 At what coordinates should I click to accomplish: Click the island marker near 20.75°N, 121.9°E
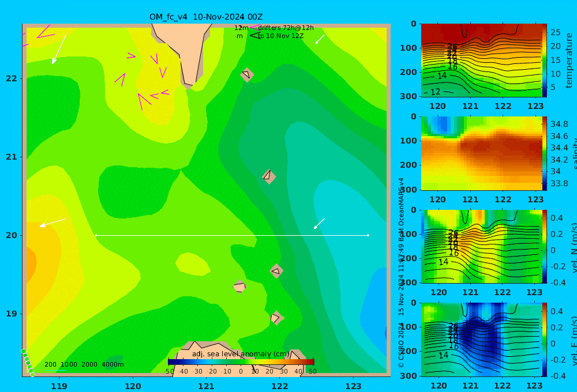[269, 176]
